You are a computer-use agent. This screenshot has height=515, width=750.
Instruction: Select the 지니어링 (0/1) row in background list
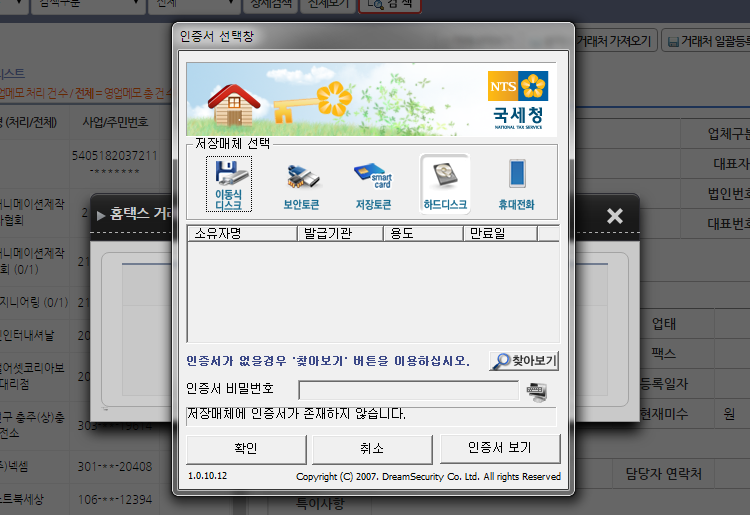coord(34,303)
